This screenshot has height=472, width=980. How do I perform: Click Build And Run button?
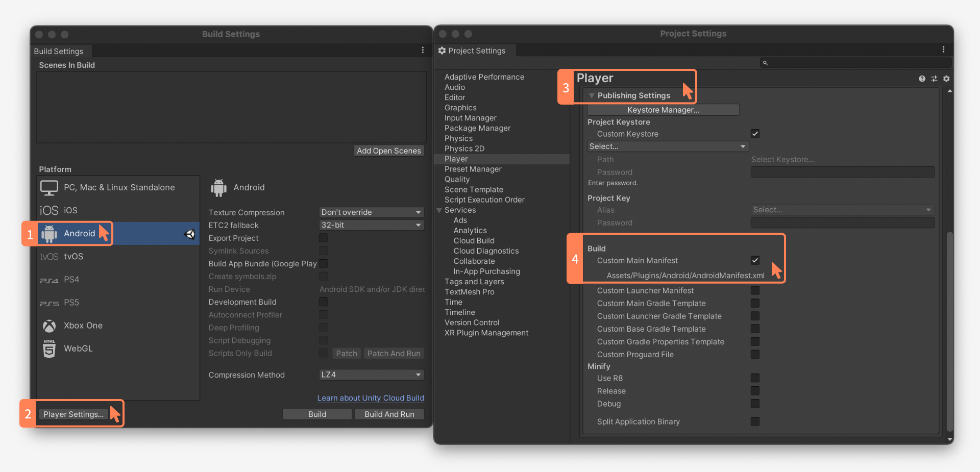(389, 414)
